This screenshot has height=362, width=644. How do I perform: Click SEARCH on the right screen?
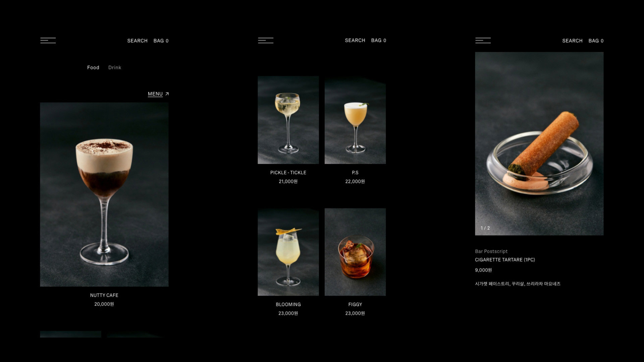(x=572, y=41)
